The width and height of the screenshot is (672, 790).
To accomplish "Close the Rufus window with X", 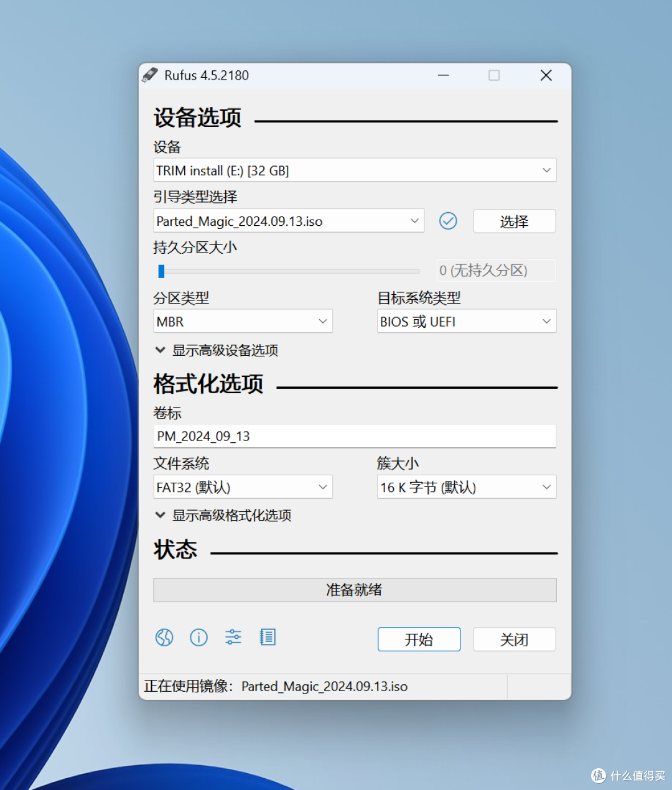I will coord(546,75).
